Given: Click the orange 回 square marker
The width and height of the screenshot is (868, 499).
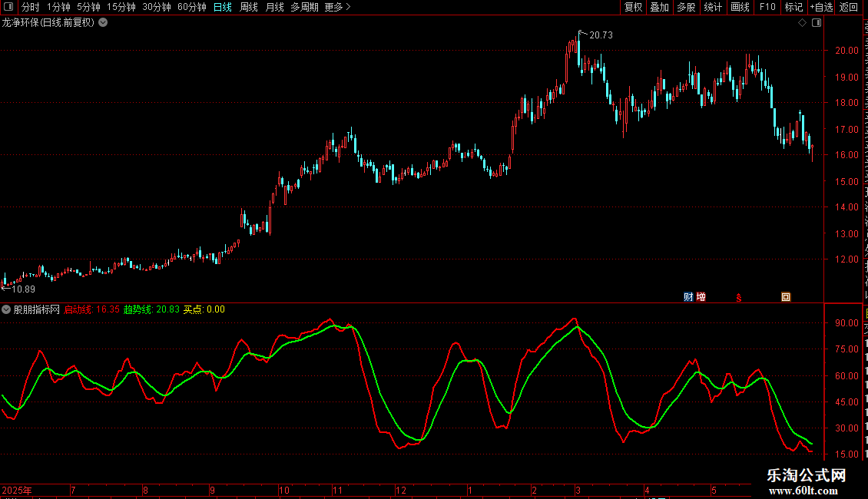Looking at the screenshot, I should coord(786,297).
